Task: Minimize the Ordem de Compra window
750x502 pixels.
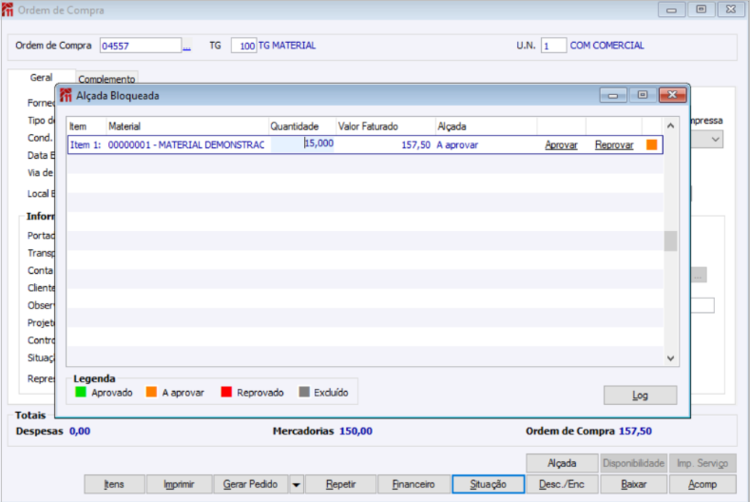Action: pyautogui.click(x=672, y=10)
